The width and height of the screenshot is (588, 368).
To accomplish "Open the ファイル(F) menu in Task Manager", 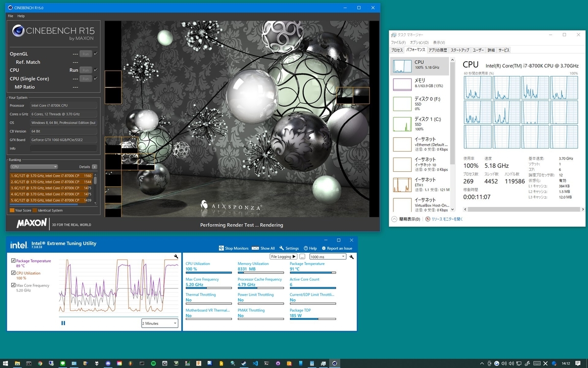I will [x=398, y=43].
